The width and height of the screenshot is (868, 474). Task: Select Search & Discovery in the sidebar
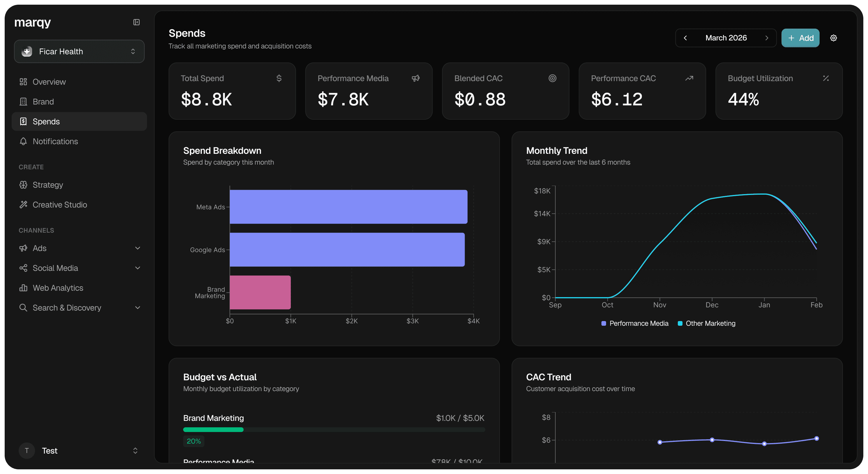(x=67, y=307)
